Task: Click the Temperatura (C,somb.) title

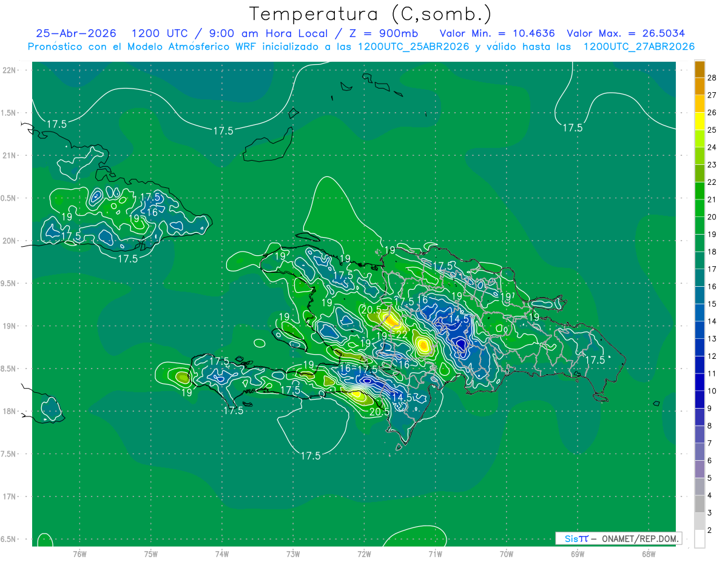Action: (370, 14)
